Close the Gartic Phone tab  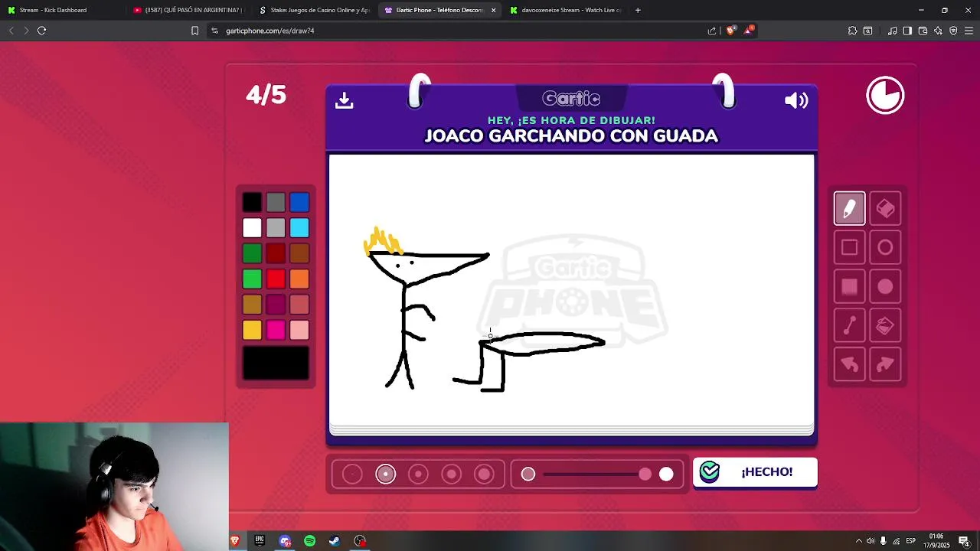click(493, 10)
